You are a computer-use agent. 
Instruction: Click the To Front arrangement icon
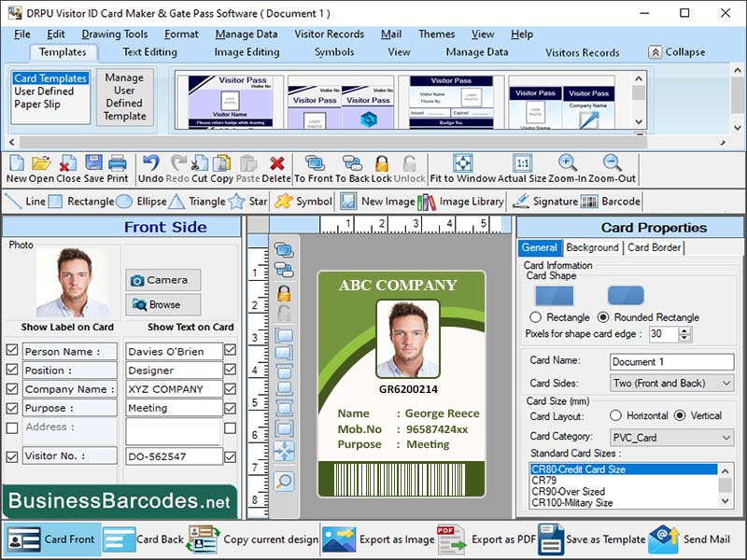pos(313,168)
